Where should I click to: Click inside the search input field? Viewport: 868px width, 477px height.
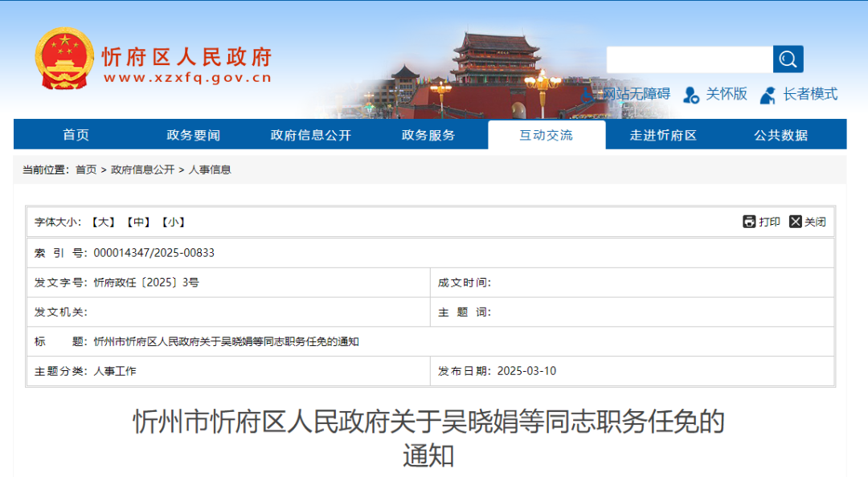click(689, 59)
